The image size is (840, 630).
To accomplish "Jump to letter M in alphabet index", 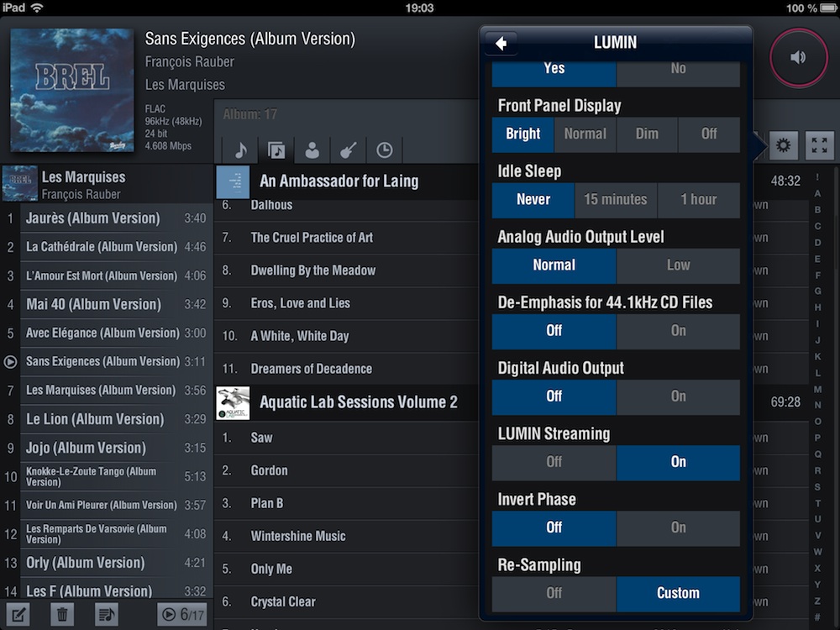I will pyautogui.click(x=817, y=389).
